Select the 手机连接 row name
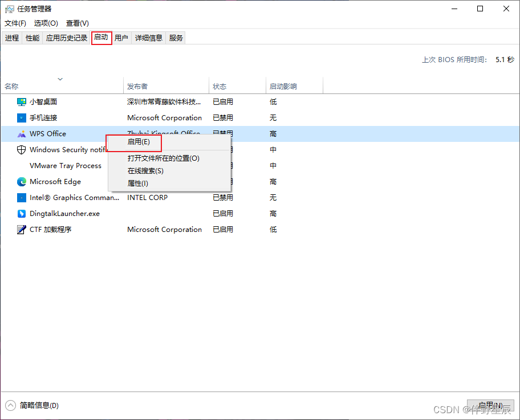 [43, 117]
